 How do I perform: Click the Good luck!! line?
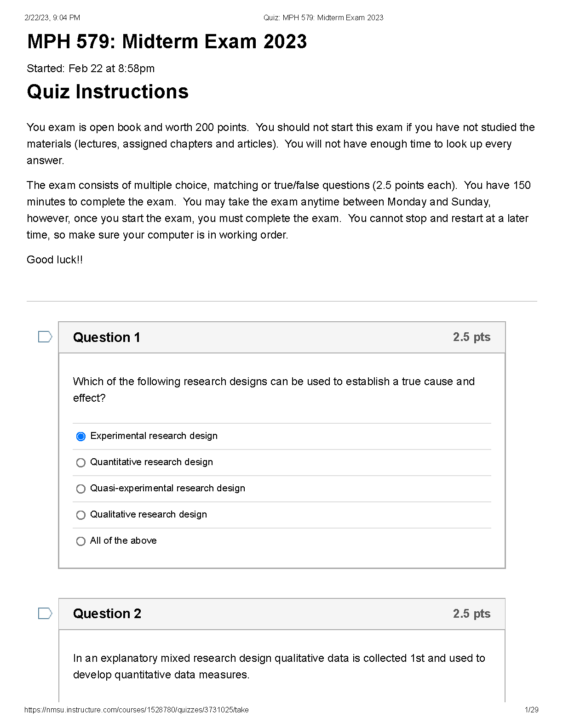click(x=55, y=260)
